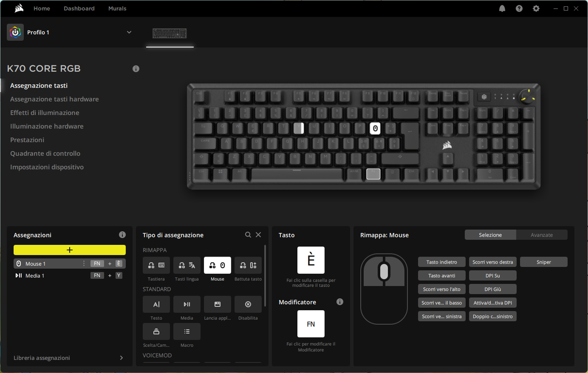Open Modificatore info icon
Screen dimensions: 588x373
point(340,302)
